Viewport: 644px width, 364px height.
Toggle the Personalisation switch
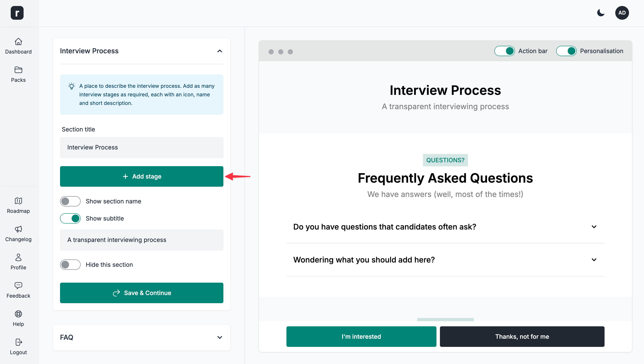[566, 51]
